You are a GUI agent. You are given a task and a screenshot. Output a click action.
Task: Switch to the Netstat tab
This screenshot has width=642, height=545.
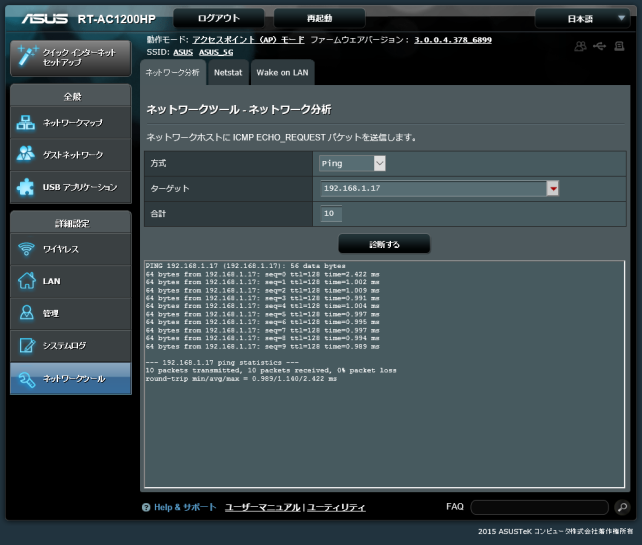(228, 72)
